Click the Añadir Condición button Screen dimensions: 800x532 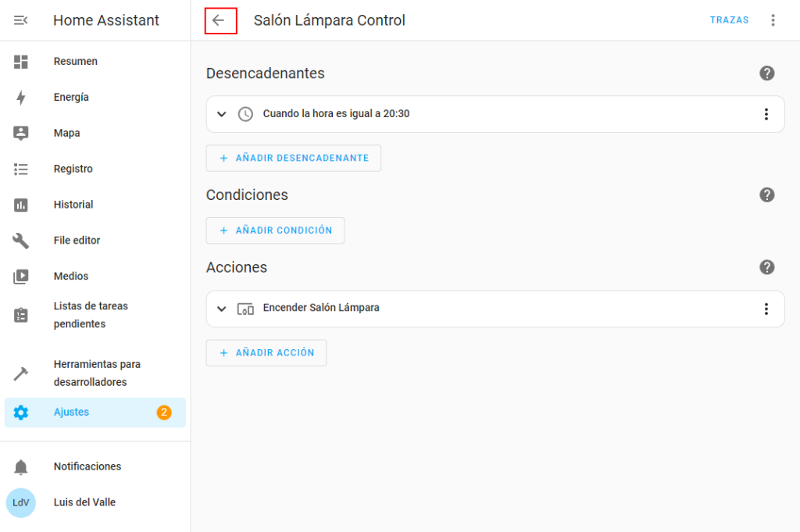point(275,230)
